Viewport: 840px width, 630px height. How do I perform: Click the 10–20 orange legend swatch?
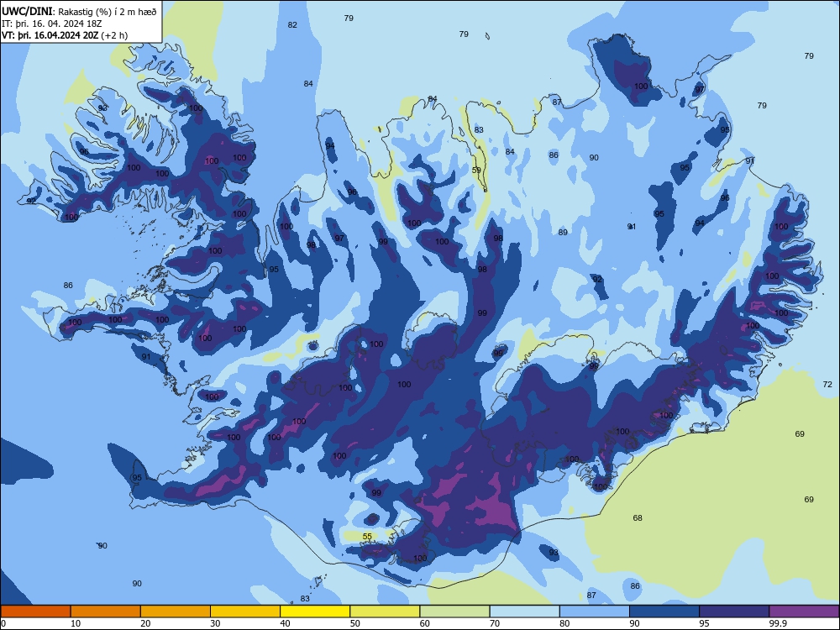pyautogui.click(x=106, y=612)
